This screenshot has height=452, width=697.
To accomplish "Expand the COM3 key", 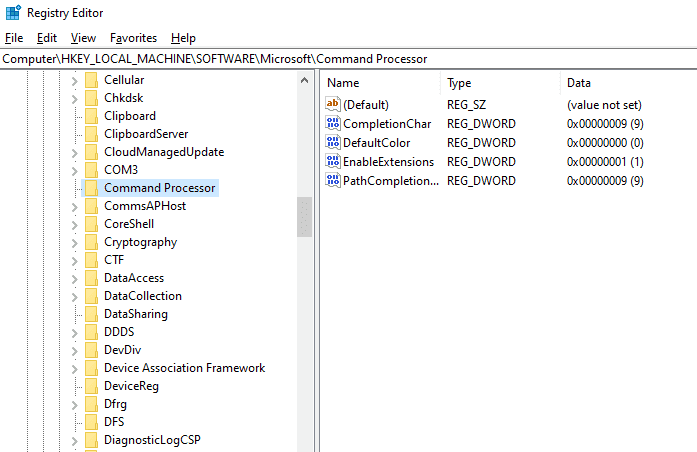I will 75,171.
